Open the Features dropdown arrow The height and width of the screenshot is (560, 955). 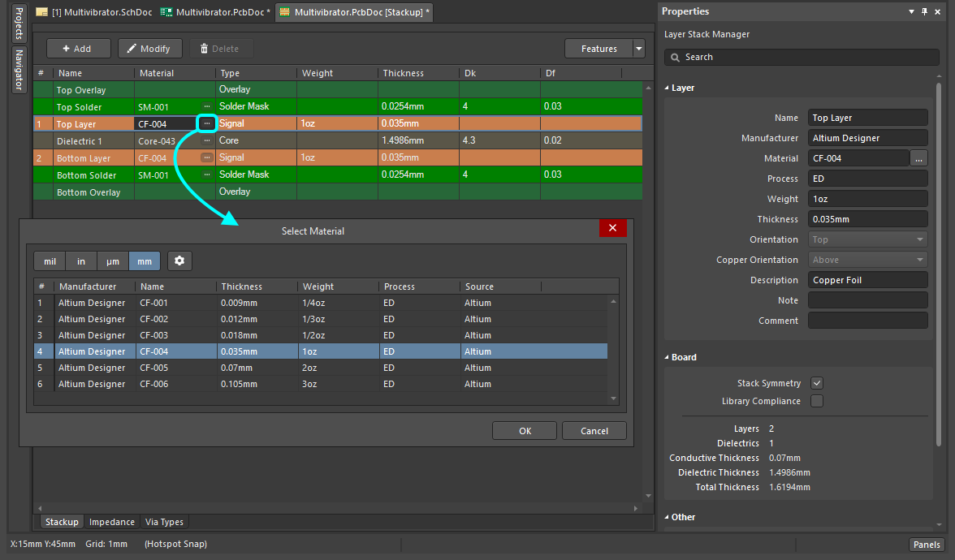638,49
